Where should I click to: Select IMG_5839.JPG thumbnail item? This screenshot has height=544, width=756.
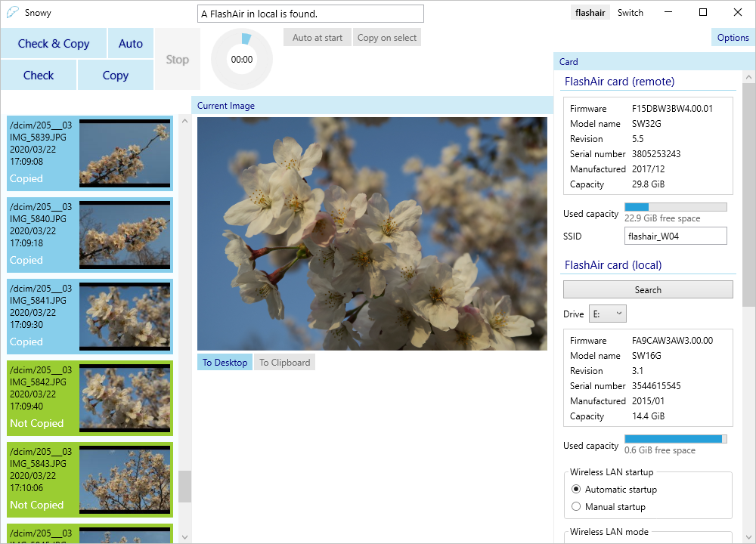pos(90,153)
